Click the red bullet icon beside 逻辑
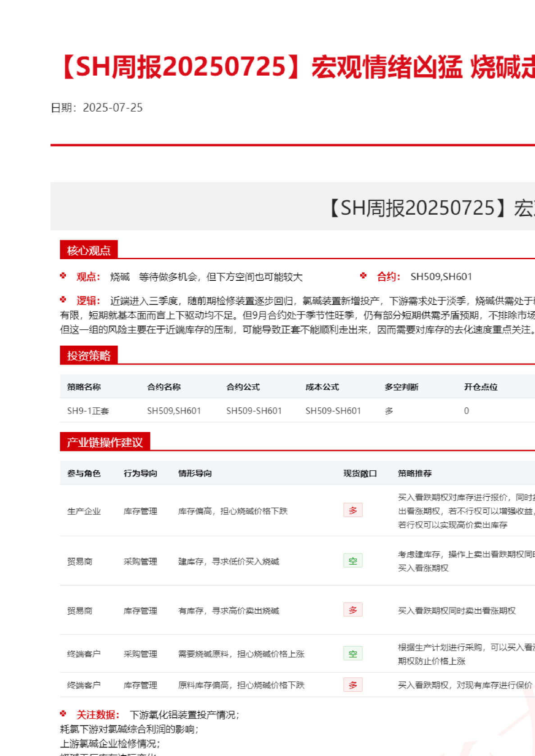The height and width of the screenshot is (756, 535). (63, 300)
